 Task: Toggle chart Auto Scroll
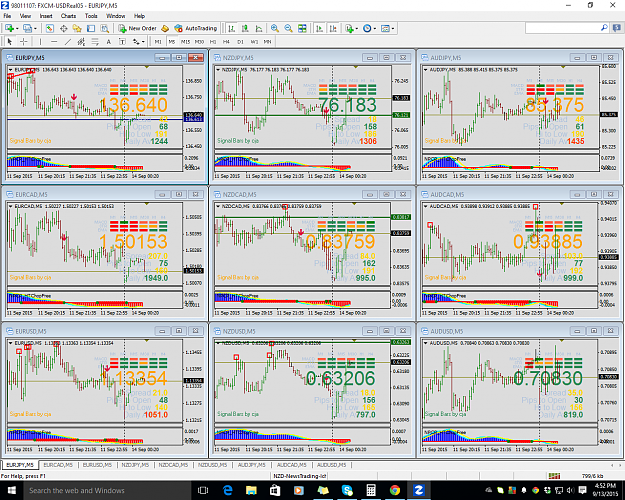(319, 28)
